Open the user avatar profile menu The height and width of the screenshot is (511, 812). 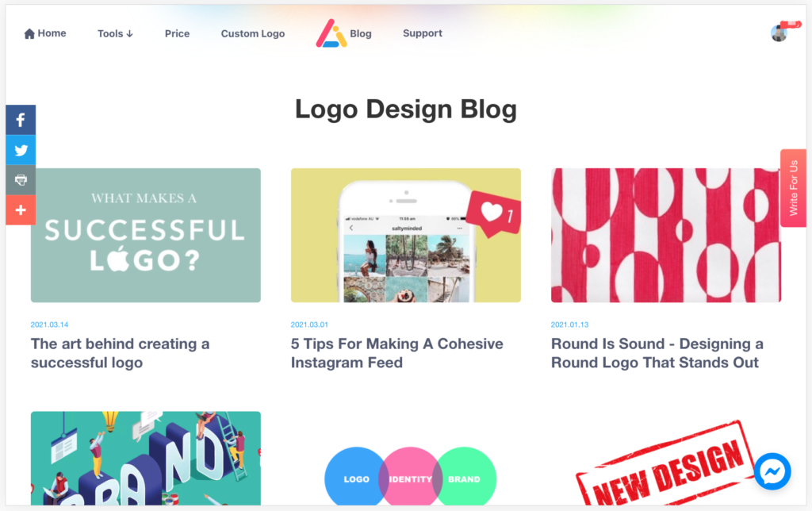pyautogui.click(x=779, y=33)
